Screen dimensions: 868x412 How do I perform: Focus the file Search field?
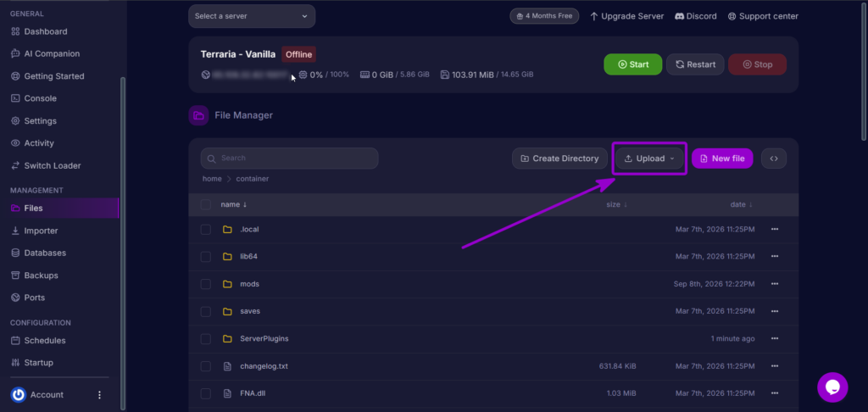pos(290,159)
